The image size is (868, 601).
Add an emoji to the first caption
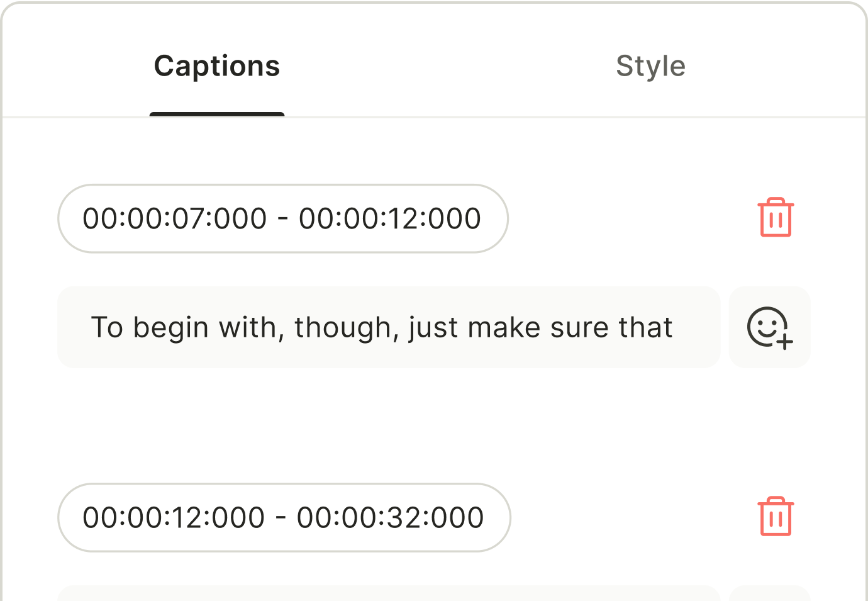pyautogui.click(x=769, y=327)
